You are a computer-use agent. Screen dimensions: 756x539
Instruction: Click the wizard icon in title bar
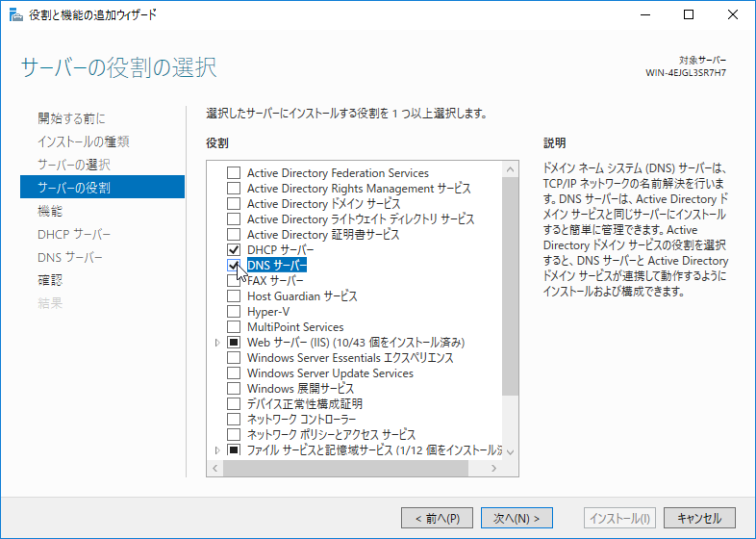16,15
